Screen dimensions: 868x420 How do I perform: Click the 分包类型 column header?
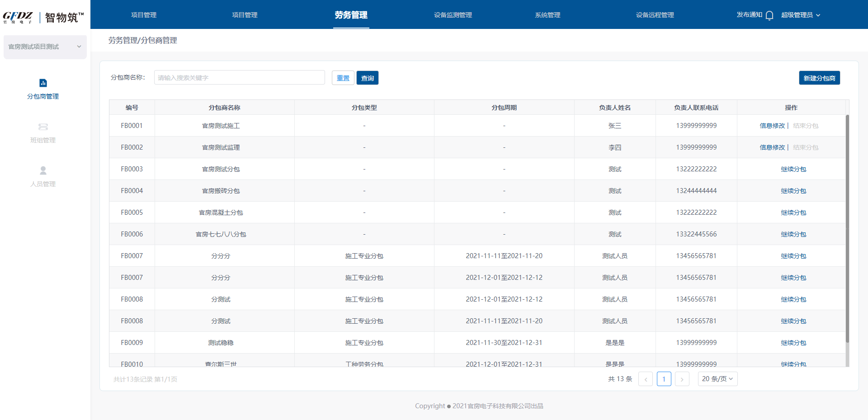pyautogui.click(x=364, y=108)
